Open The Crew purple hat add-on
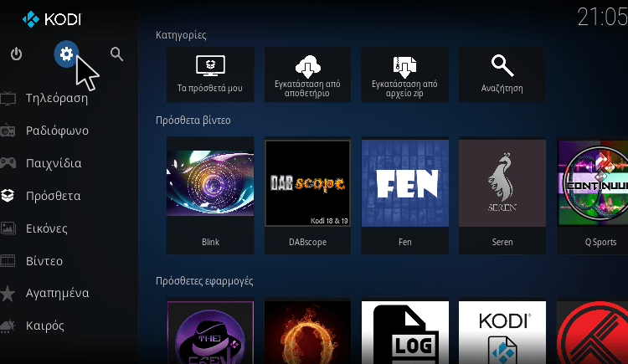 [x=210, y=332]
